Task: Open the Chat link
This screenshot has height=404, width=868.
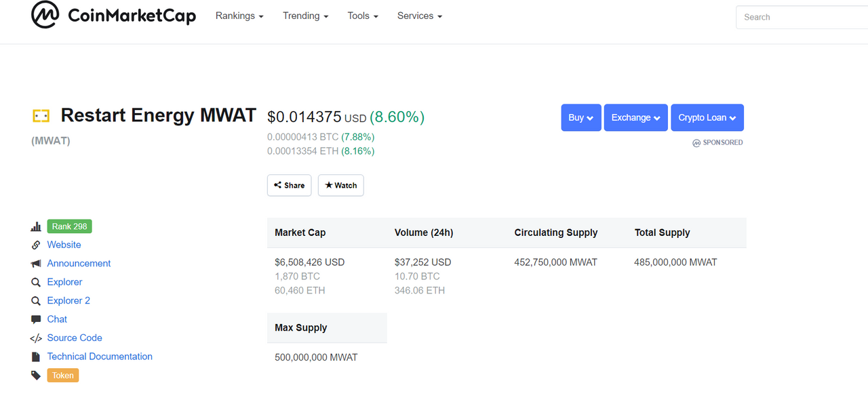Action: pos(57,319)
